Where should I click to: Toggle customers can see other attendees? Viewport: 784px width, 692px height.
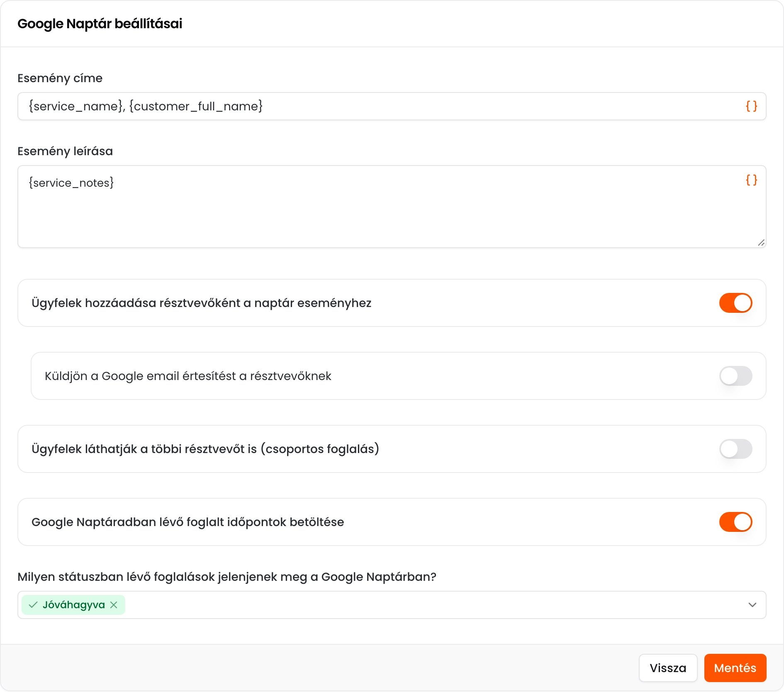[x=735, y=449]
